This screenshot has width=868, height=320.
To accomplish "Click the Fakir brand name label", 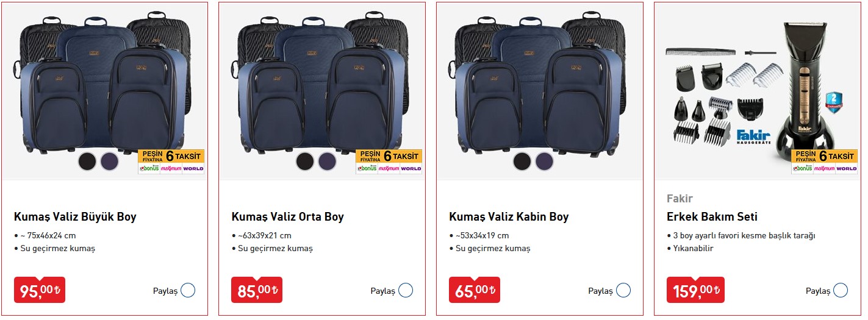I will click(x=680, y=199).
